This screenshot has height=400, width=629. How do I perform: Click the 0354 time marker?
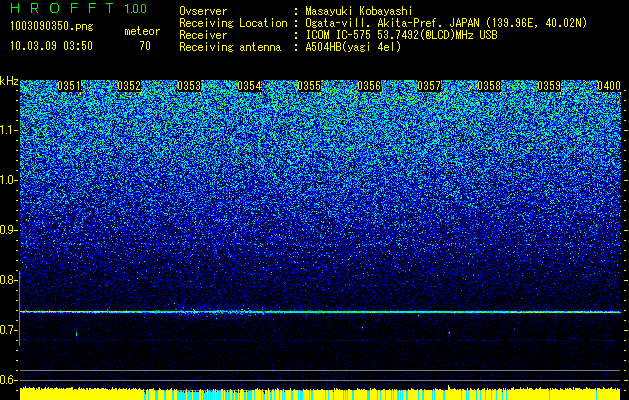pos(249,86)
